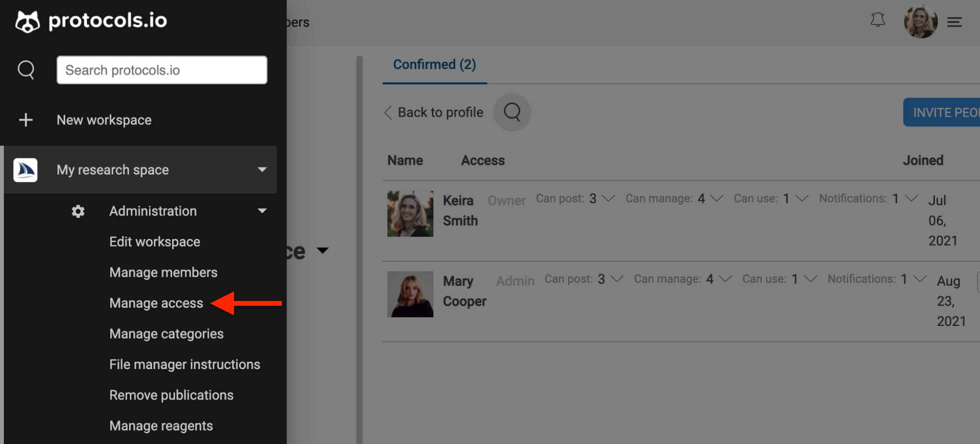Go back to profile
This screenshot has width=980, height=444.
pyautogui.click(x=433, y=112)
